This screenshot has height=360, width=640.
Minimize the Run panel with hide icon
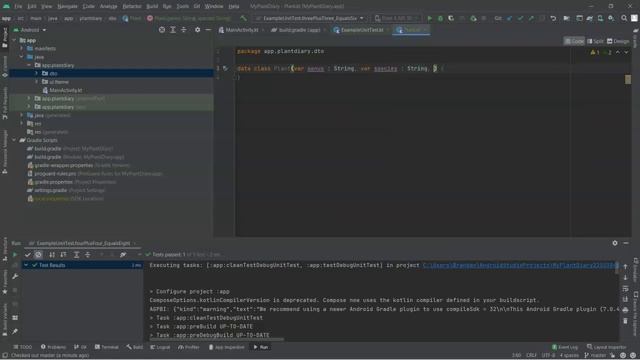coord(626,243)
